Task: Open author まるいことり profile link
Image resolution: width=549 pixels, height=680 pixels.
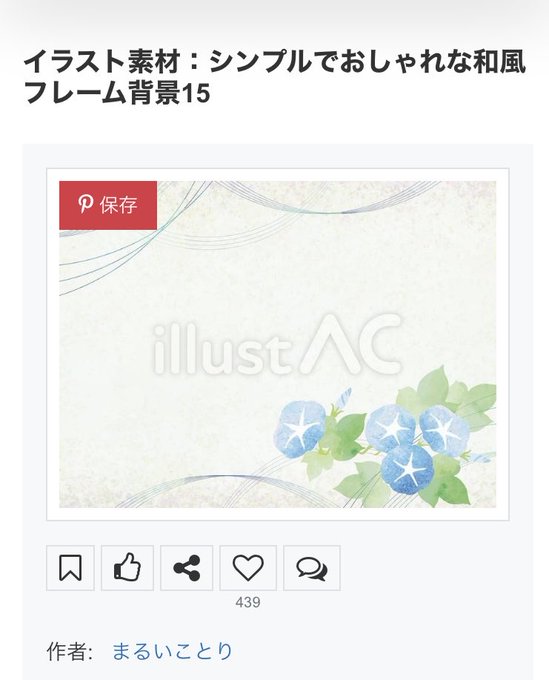Action: tap(173, 651)
